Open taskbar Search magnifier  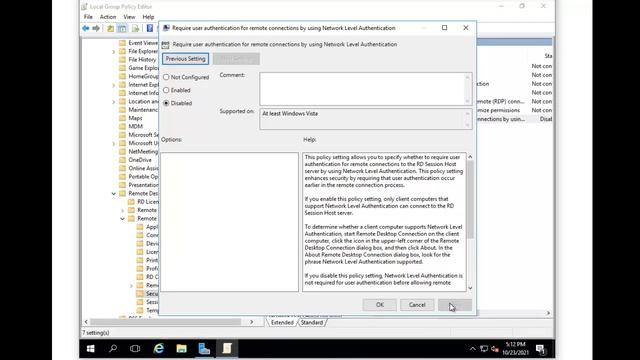[x=113, y=349]
